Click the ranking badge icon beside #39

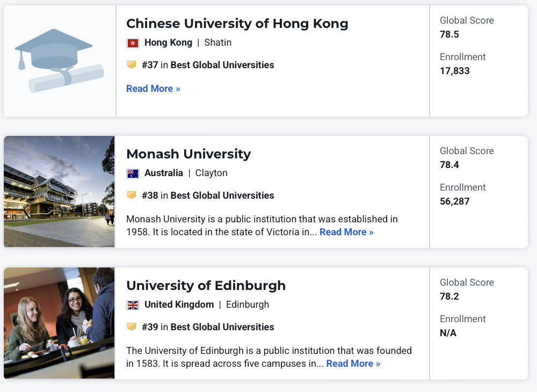(x=132, y=326)
